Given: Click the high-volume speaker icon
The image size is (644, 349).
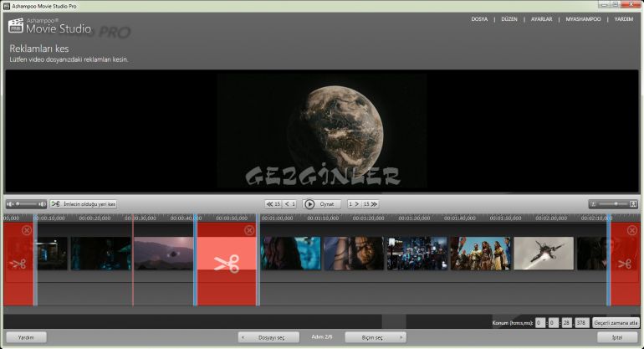Looking at the screenshot, I should click(42, 204).
